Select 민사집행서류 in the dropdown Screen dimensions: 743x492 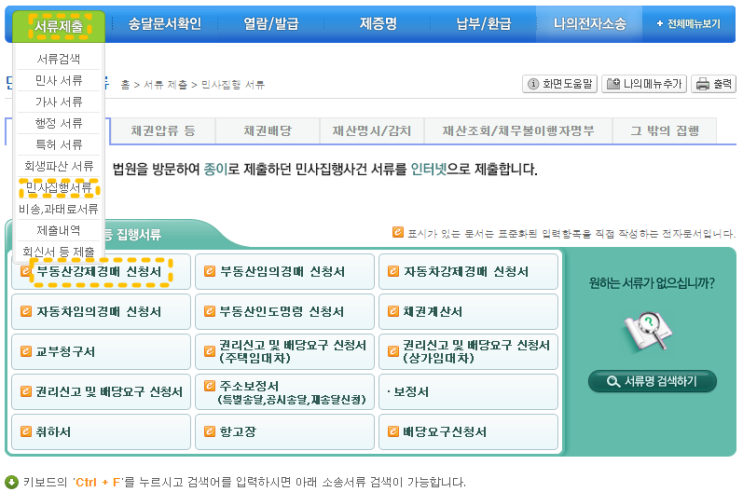tap(59, 188)
